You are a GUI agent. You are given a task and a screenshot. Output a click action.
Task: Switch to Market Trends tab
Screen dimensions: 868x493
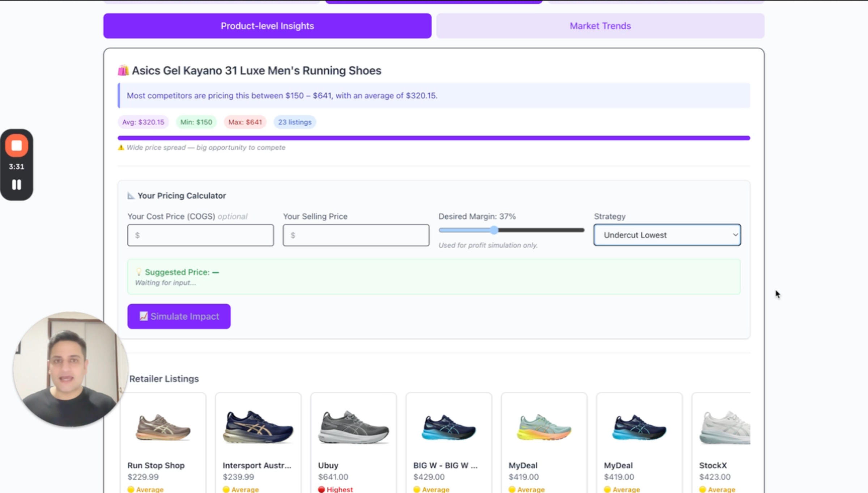[x=600, y=26]
